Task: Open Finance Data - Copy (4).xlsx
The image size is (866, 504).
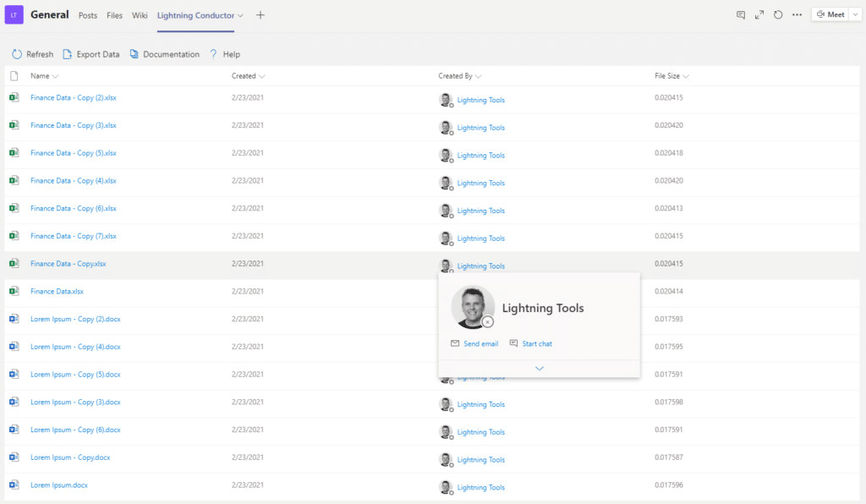Action: coord(74,180)
